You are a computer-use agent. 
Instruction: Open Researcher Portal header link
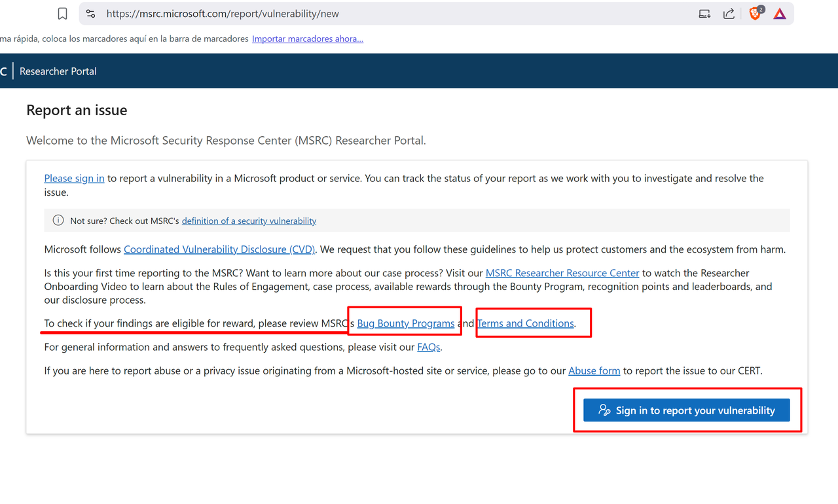58,71
